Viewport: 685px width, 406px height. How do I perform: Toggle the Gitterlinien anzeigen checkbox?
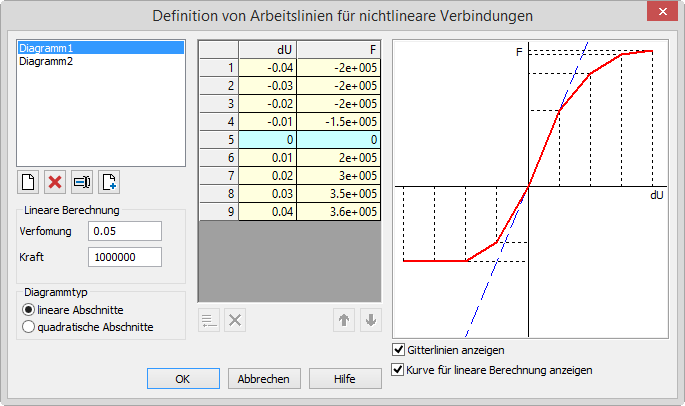pyautogui.click(x=398, y=350)
